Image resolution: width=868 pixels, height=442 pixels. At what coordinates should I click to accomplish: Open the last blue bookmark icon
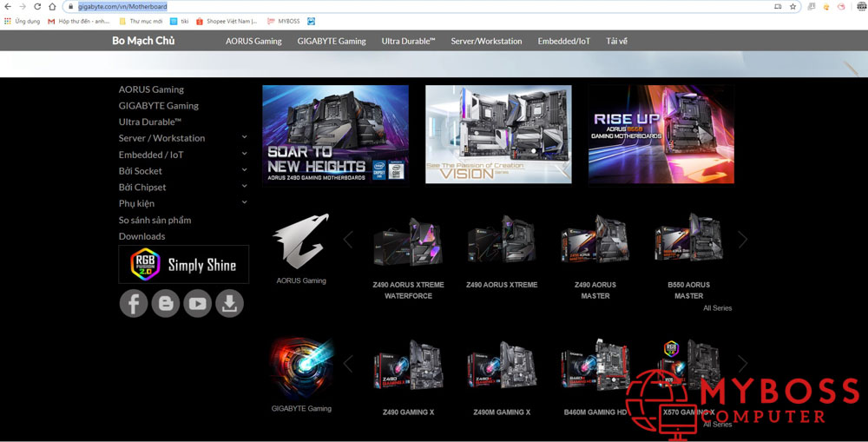(311, 21)
